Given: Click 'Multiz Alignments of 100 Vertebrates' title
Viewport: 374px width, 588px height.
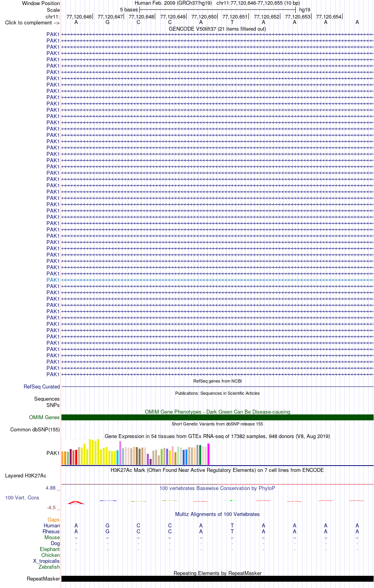Looking at the screenshot, I should 217,514.
